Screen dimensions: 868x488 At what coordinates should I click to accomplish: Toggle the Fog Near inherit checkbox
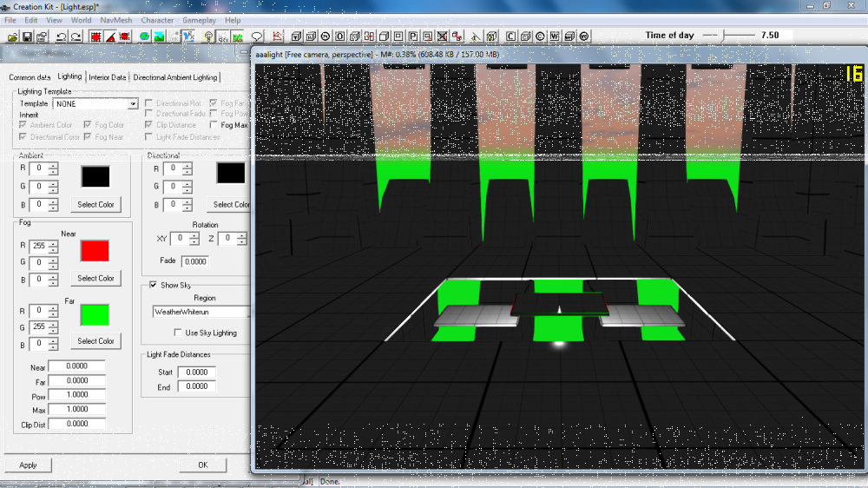point(88,137)
